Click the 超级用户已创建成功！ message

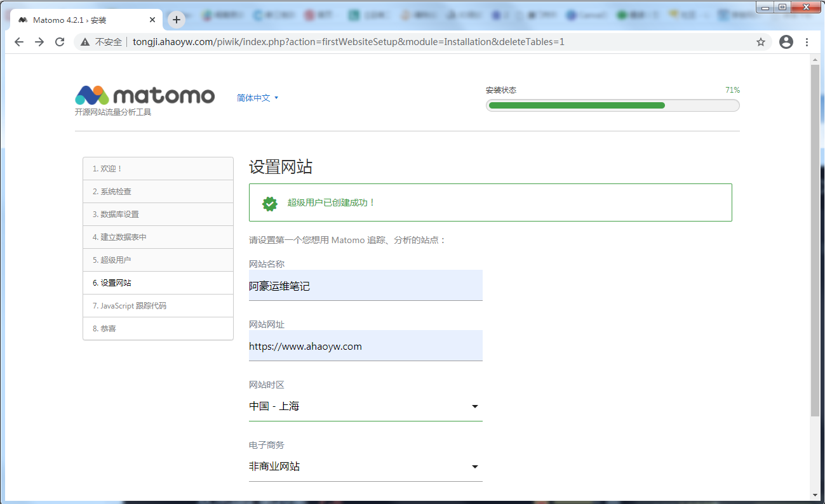click(x=332, y=202)
